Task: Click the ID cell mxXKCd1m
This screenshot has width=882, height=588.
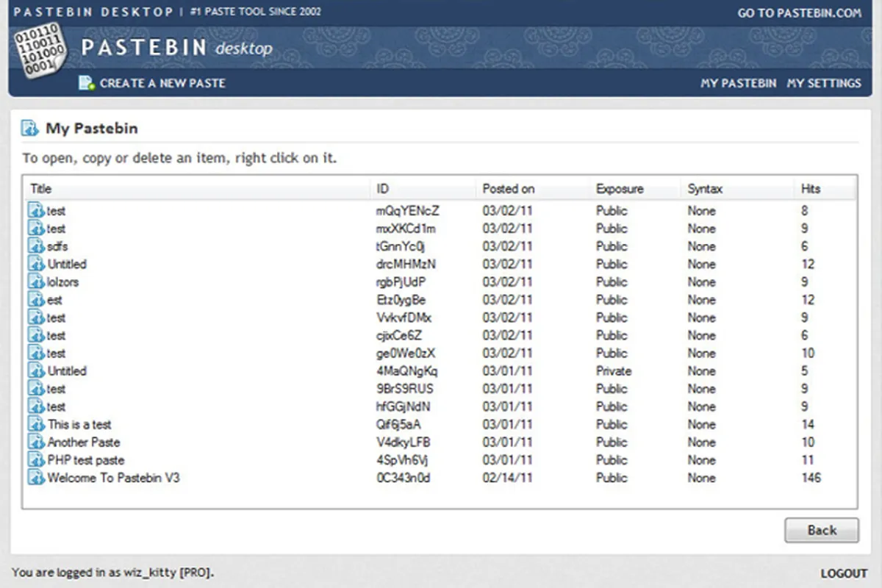Action: (406, 229)
